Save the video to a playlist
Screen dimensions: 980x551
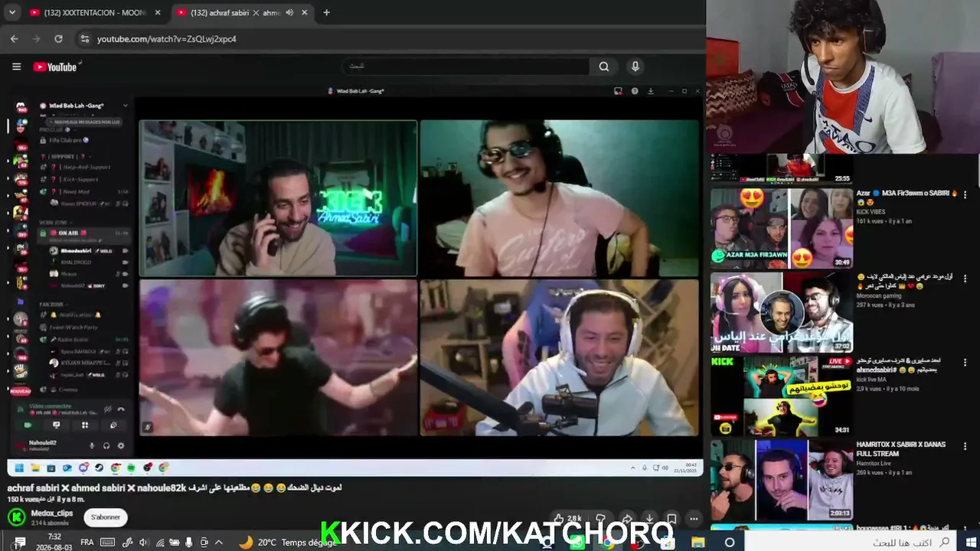[x=671, y=519]
